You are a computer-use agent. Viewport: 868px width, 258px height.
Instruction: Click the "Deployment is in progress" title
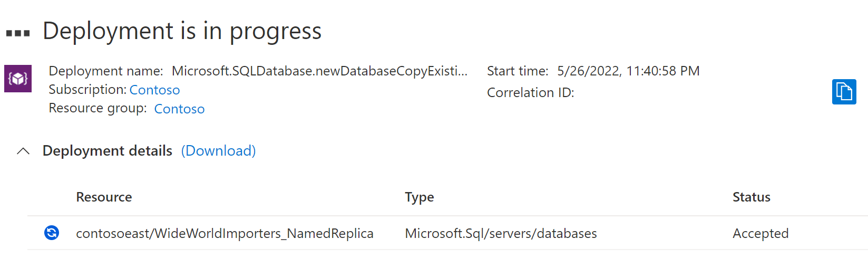[182, 31]
